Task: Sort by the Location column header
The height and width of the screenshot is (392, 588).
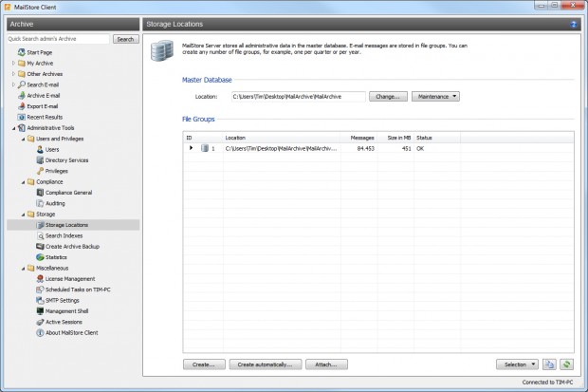Action: (x=282, y=138)
